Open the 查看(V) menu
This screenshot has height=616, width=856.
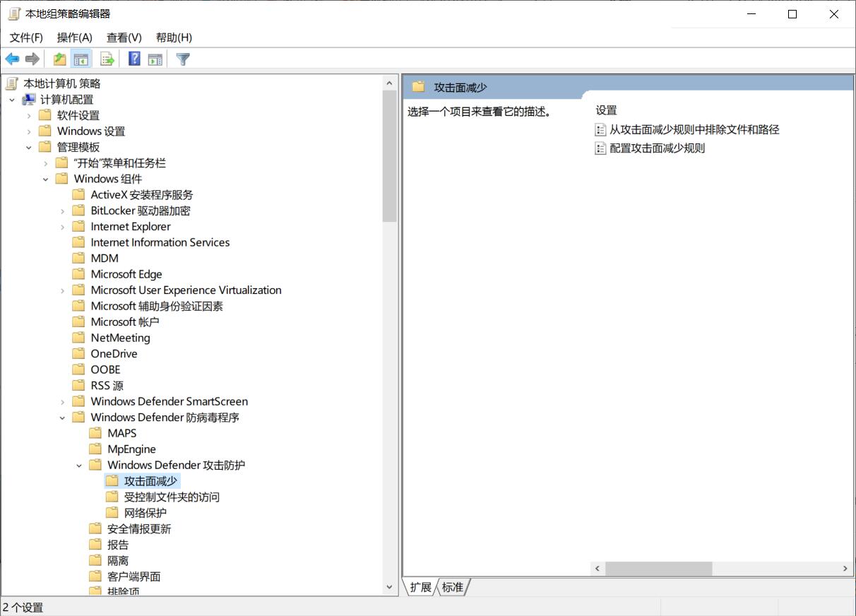tap(124, 37)
